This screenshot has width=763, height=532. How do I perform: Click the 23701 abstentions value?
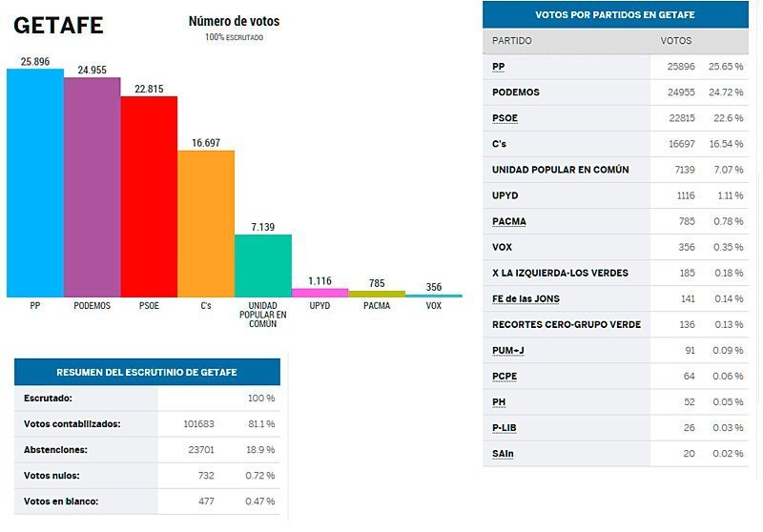tap(201, 449)
